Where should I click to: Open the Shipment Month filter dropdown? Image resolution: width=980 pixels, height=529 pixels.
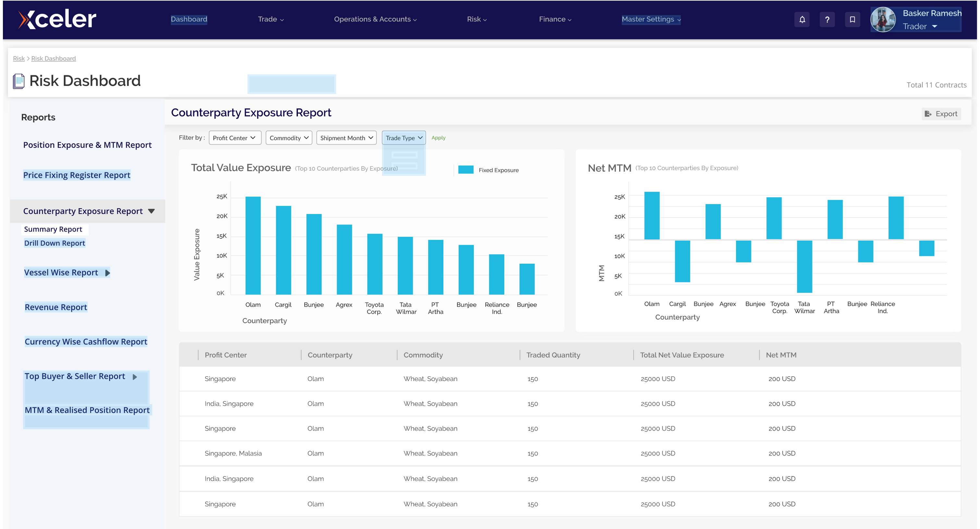pyautogui.click(x=346, y=138)
